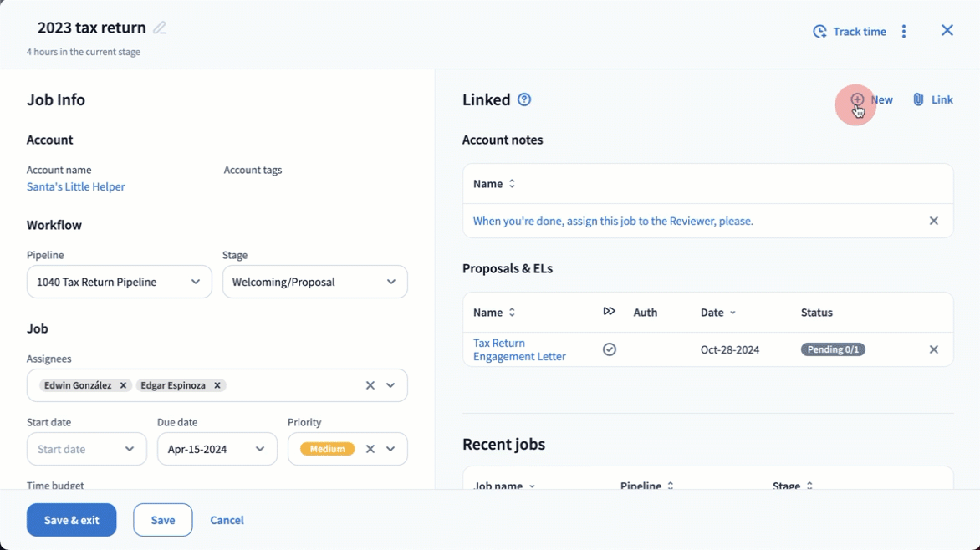Open the Pipeline dropdown
The height and width of the screenshot is (550, 980).
tap(119, 282)
